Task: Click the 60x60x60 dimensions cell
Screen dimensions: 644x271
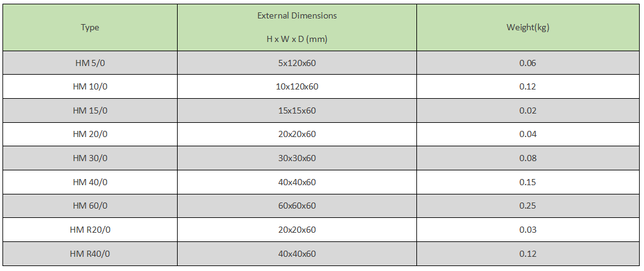Action: 297,206
